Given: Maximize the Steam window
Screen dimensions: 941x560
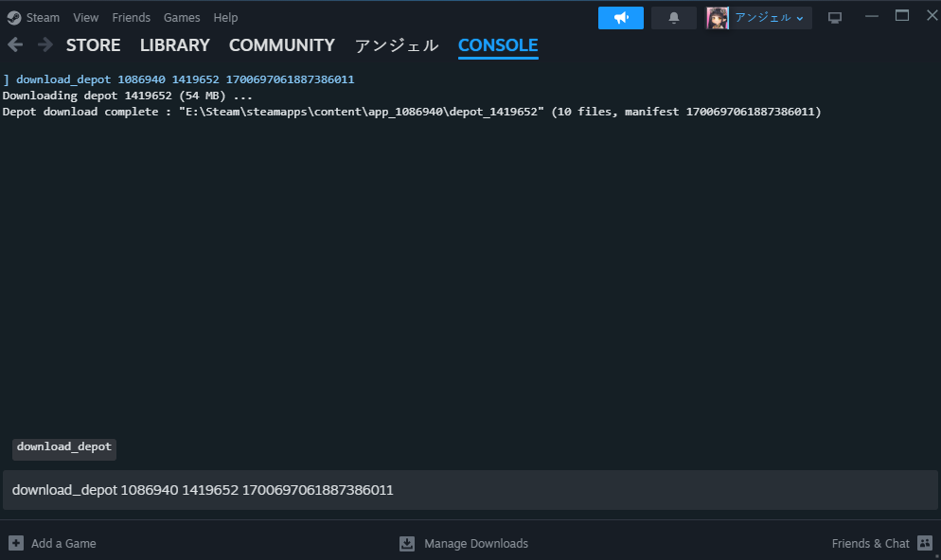Looking at the screenshot, I should [x=902, y=16].
